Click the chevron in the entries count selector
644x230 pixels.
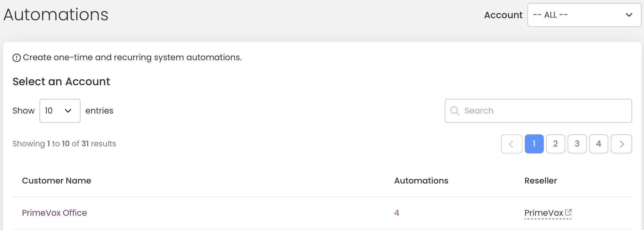68,111
